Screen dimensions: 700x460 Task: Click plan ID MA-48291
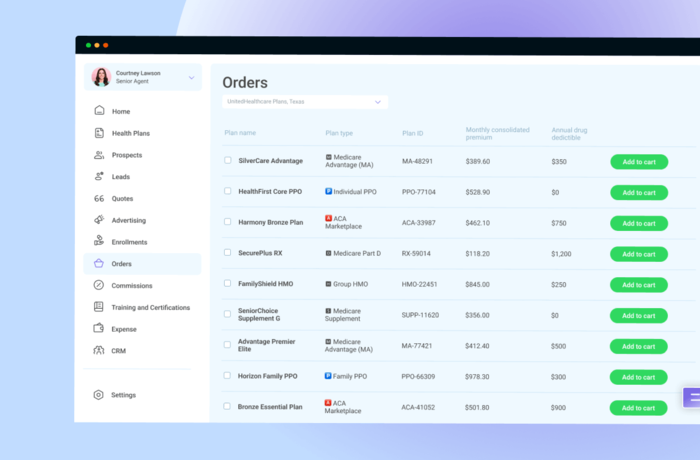417,161
